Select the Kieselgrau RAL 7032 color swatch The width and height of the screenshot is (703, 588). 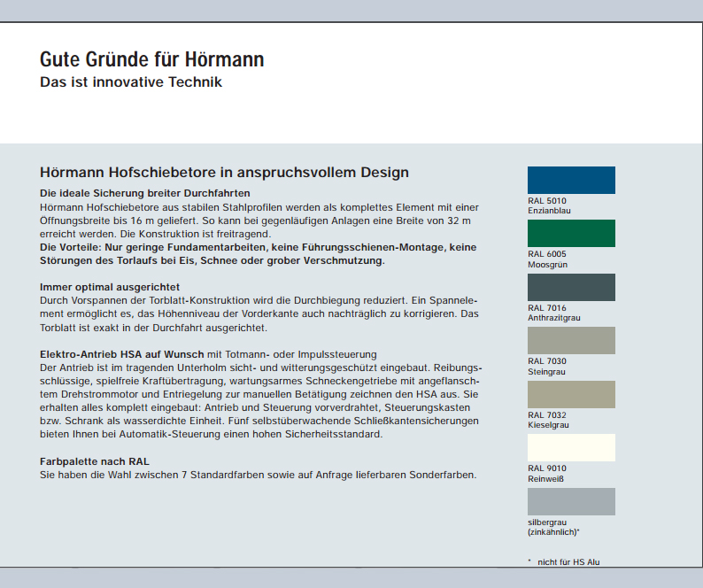click(571, 394)
